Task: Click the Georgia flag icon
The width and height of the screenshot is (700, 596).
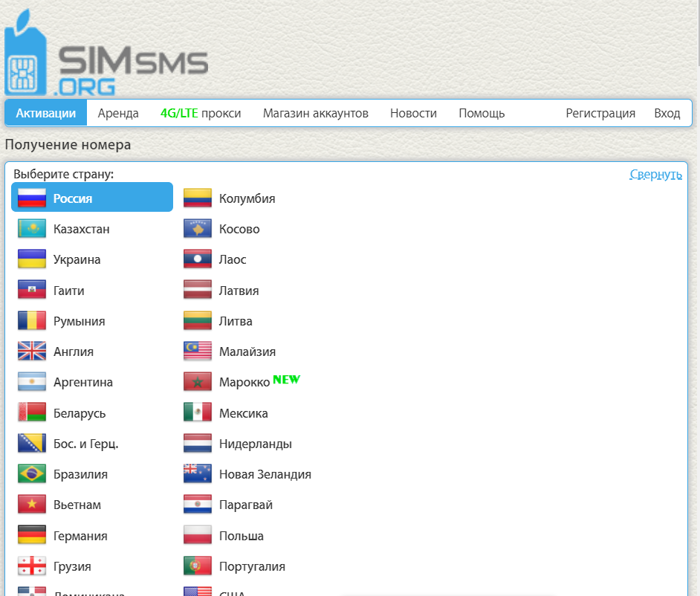Action: point(32,566)
